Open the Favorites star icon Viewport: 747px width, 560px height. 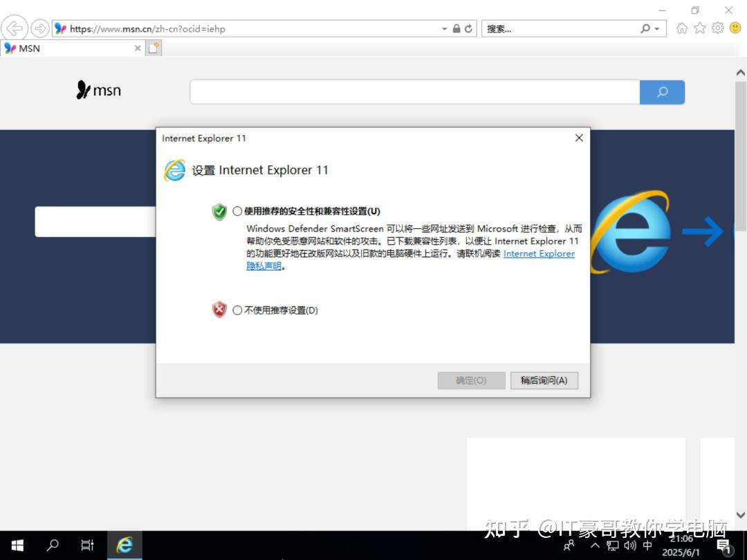[x=700, y=28]
